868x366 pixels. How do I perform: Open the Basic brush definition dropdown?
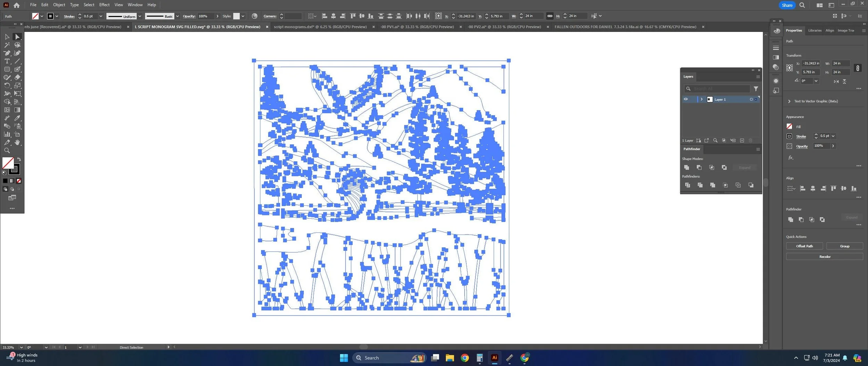tap(177, 16)
